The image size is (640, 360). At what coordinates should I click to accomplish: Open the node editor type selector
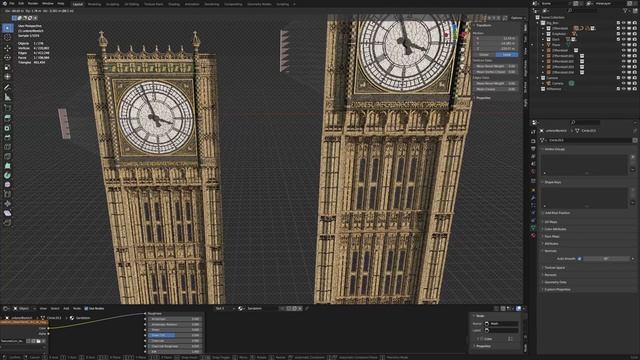[6, 309]
